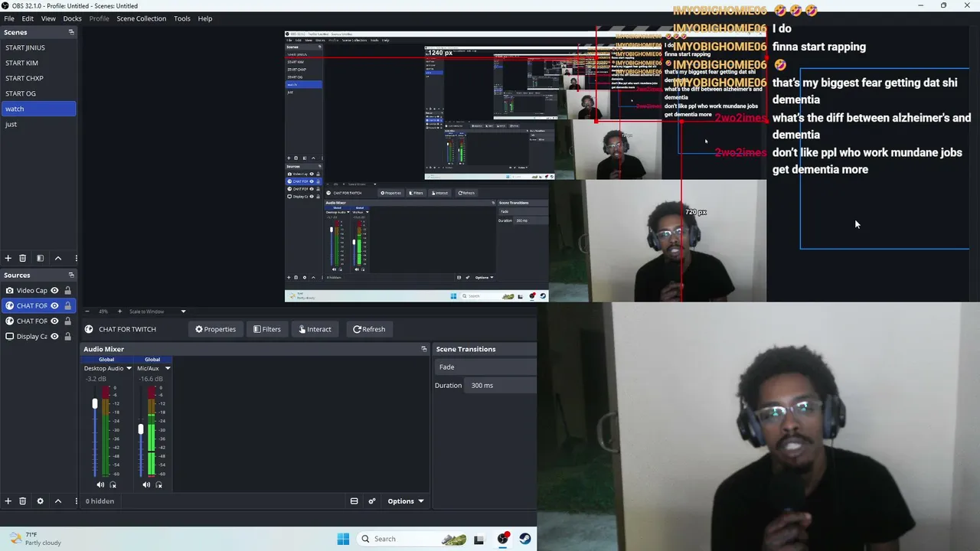Open advanced audio properties gears icon

372,501
